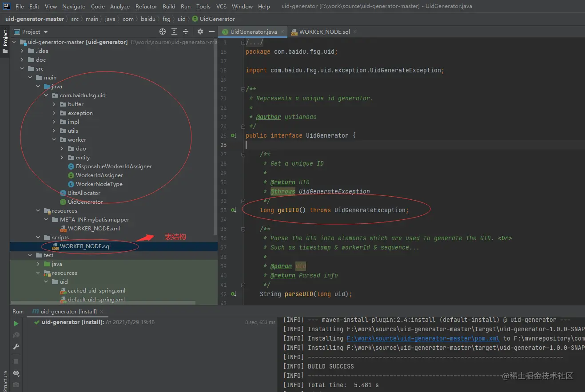Open DisposableWorkerIdAssigner class in tree
This screenshot has height=392, width=585.
[114, 166]
